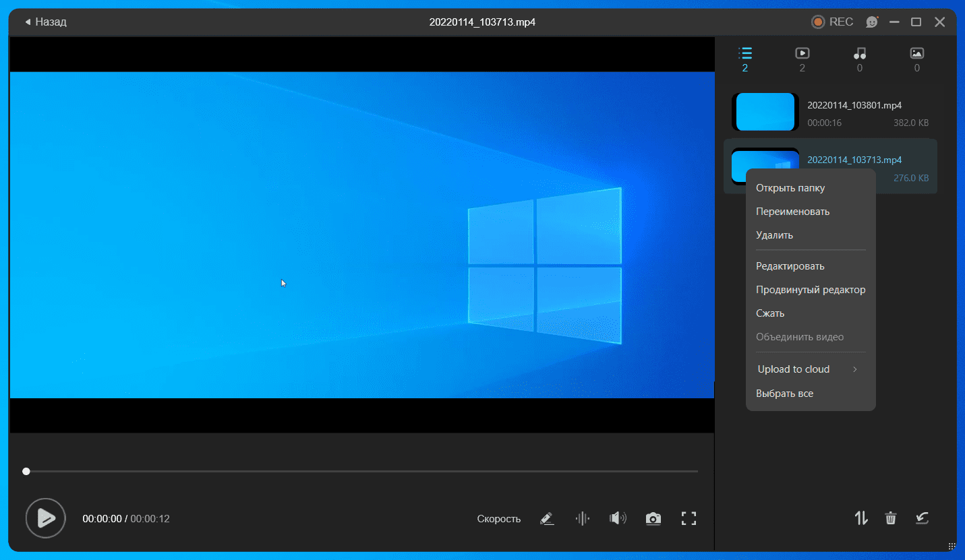Switch to the screenshots image tab
Screen dimensions: 965x560
916,59
